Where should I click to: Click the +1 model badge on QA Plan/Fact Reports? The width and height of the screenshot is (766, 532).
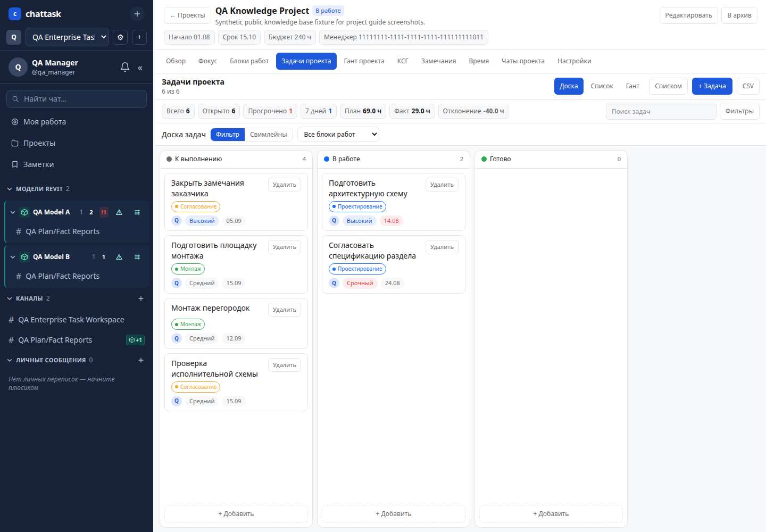(136, 340)
